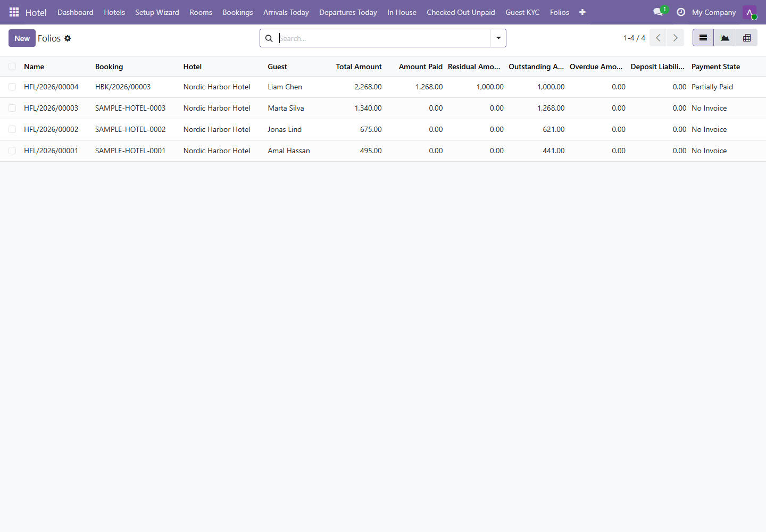Image resolution: width=766 pixels, height=532 pixels.
Task: Click the 1-4 / 4 pager counter
Action: 634,38
